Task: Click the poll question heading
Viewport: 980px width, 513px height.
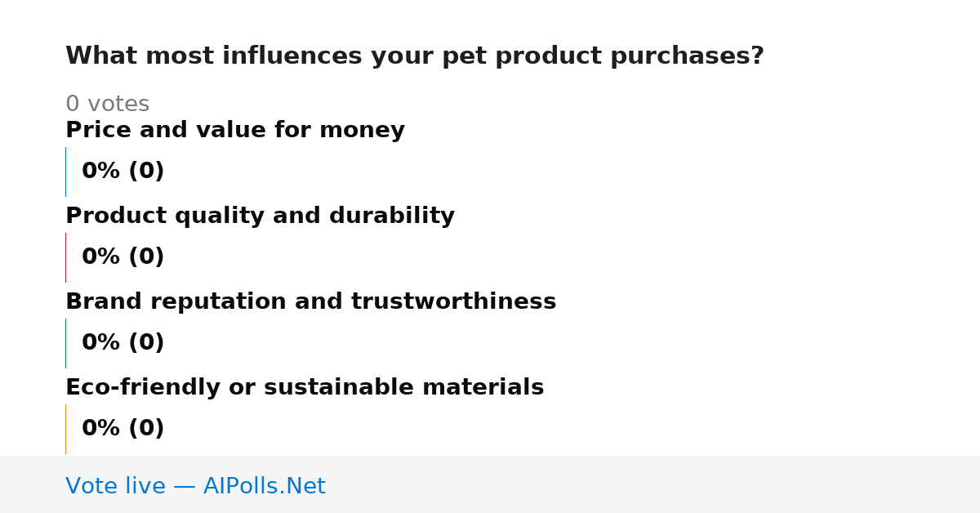Action: point(414,56)
